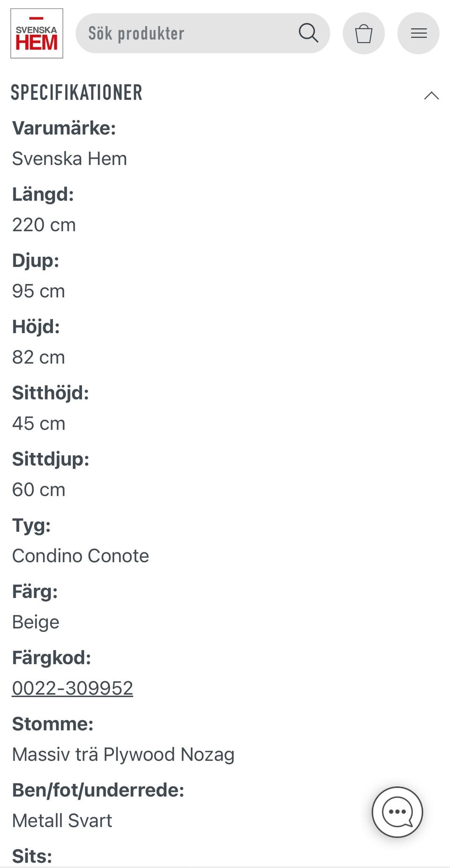Select the "Svenska Hem" brand value
Viewport: 450px width, 868px height.
(69, 159)
